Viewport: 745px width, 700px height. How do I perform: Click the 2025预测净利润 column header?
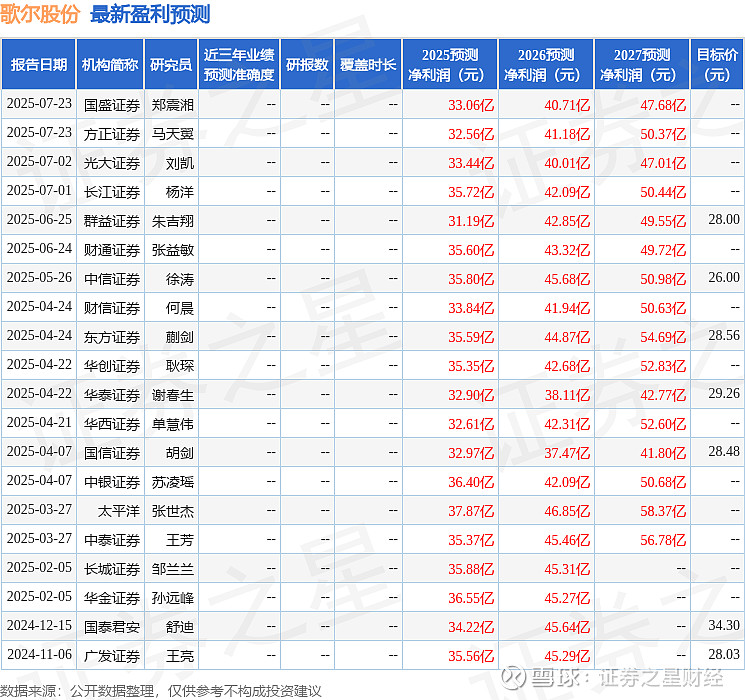tap(450, 64)
